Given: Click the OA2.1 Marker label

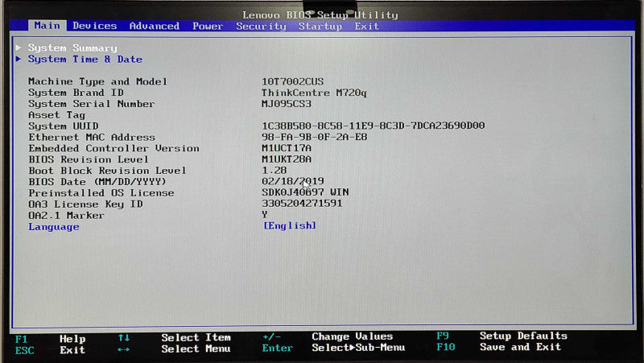Looking at the screenshot, I should [66, 215].
